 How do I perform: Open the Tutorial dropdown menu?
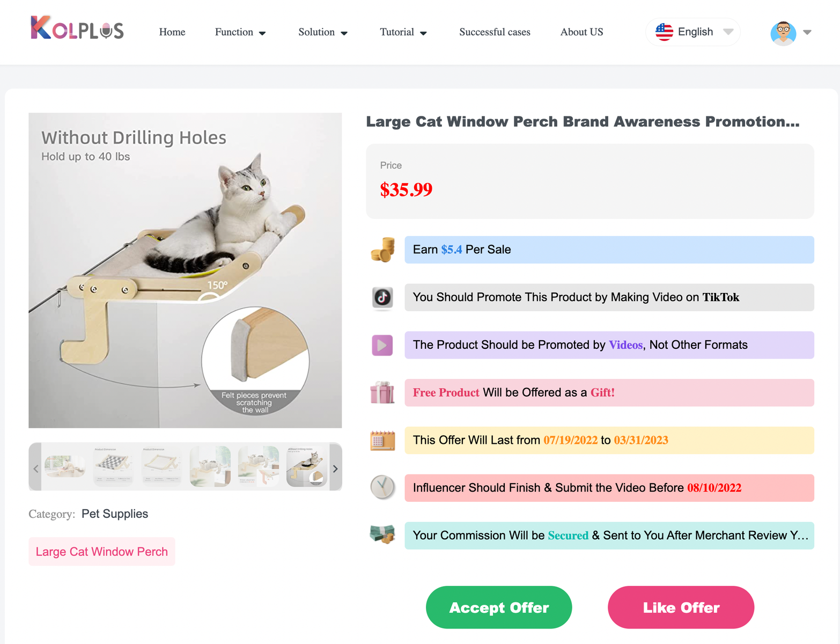(x=403, y=32)
